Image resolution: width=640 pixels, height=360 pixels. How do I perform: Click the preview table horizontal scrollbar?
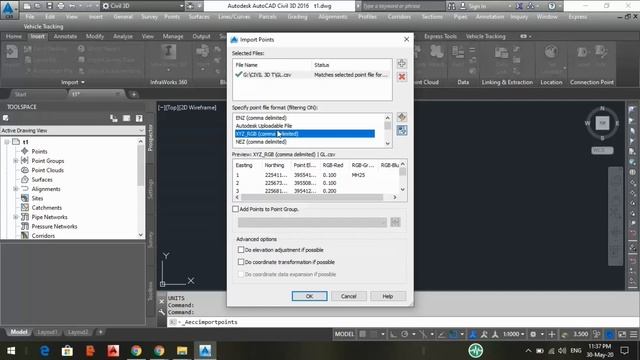coord(312,198)
